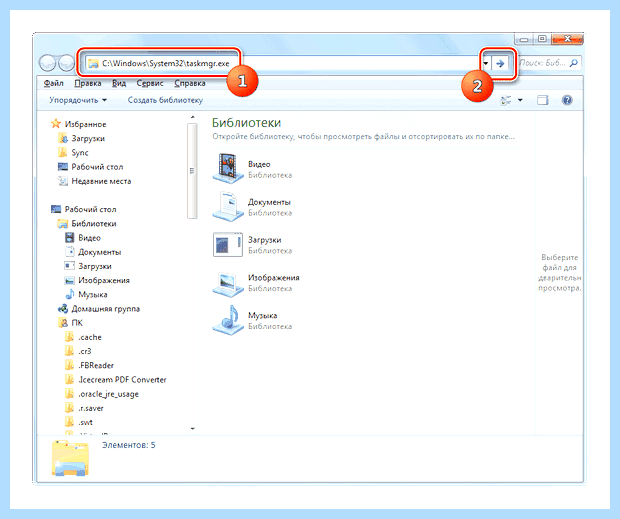Click navigation pane scrollbar down arrow
Image resolution: width=620 pixels, height=519 pixels.
tap(193, 429)
